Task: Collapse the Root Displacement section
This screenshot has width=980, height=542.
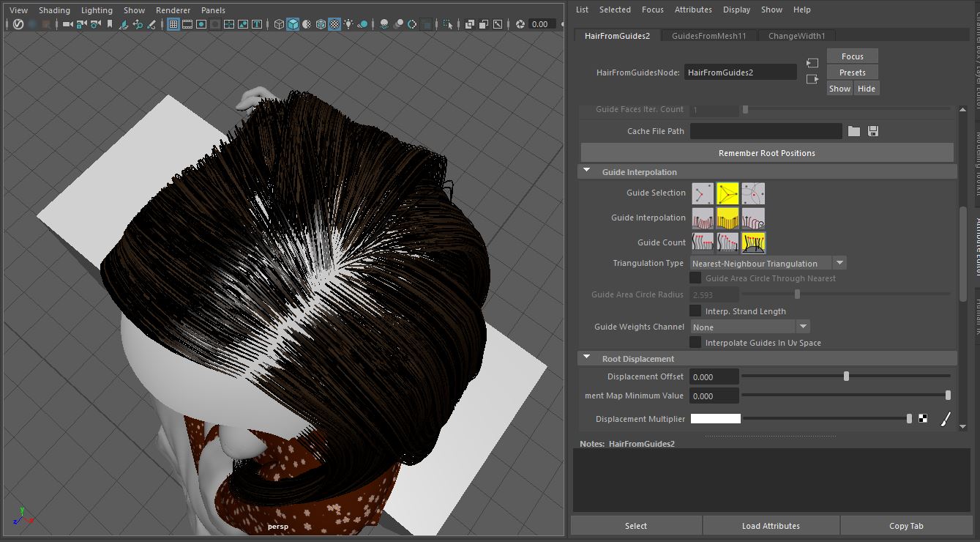Action: (586, 359)
